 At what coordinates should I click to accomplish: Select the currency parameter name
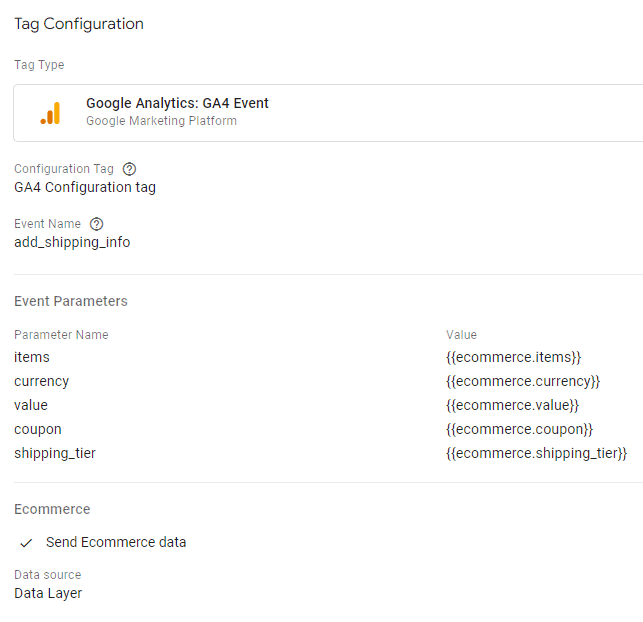click(x=41, y=381)
